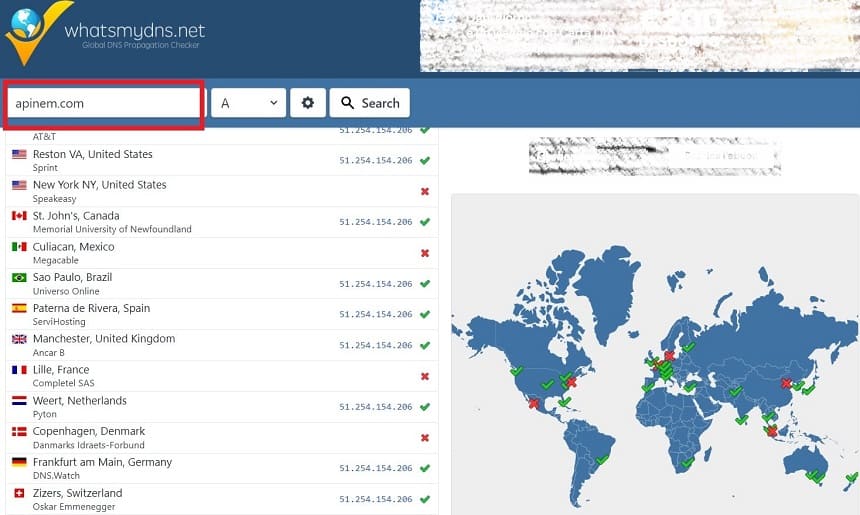The height and width of the screenshot is (515, 860).
Task: Click the green check in Paterna de Rivera row
Action: (425, 314)
